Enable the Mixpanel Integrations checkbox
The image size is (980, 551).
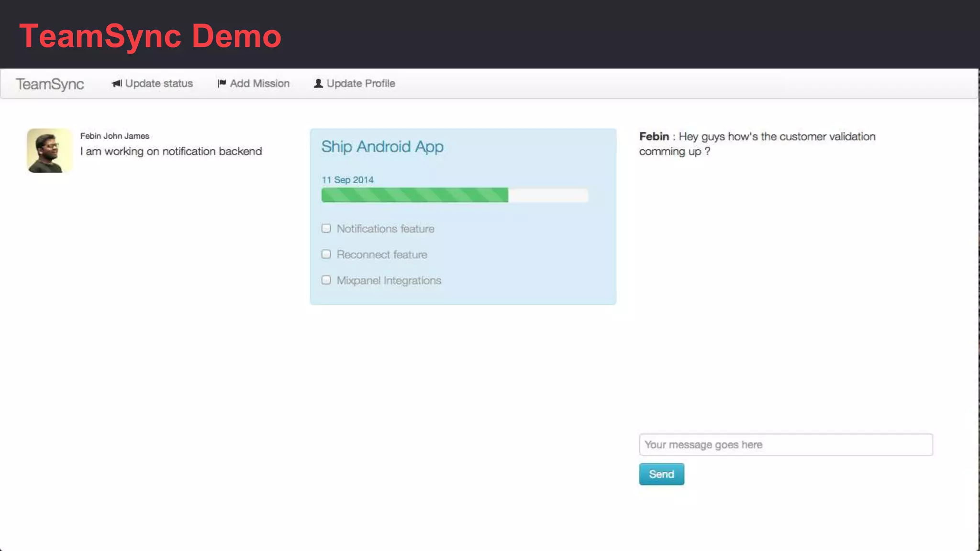click(x=326, y=280)
